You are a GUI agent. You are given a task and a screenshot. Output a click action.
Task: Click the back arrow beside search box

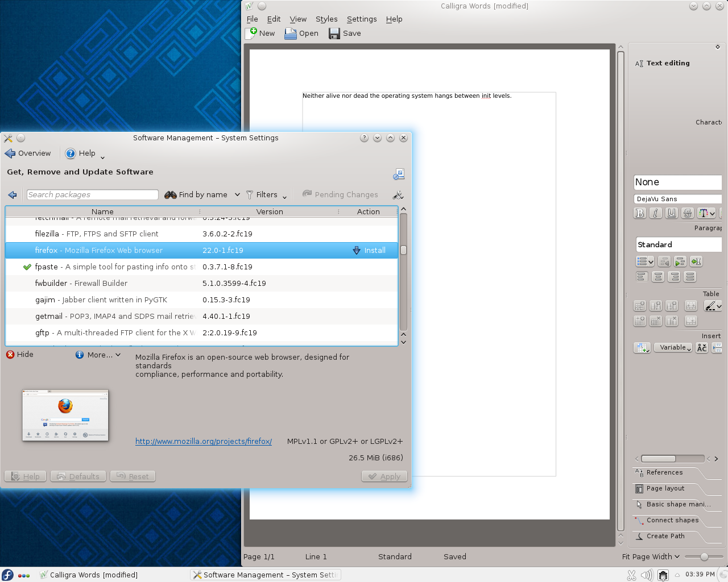(x=13, y=195)
